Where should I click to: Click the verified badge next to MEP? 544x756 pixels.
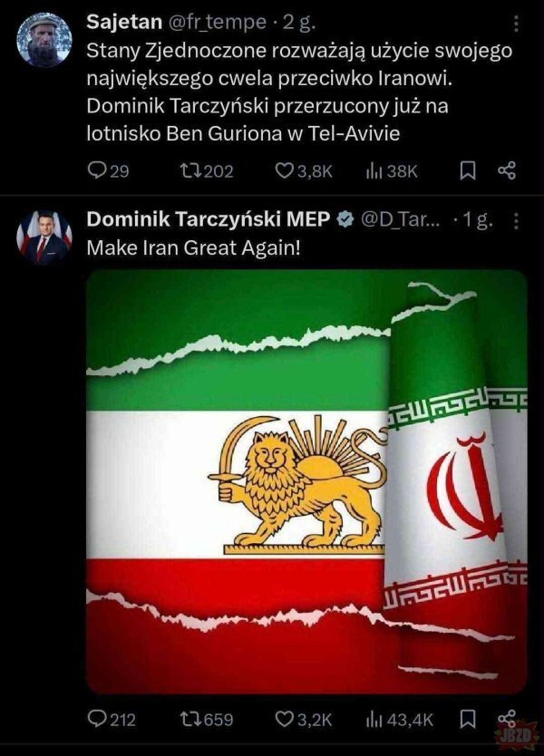pos(345,220)
